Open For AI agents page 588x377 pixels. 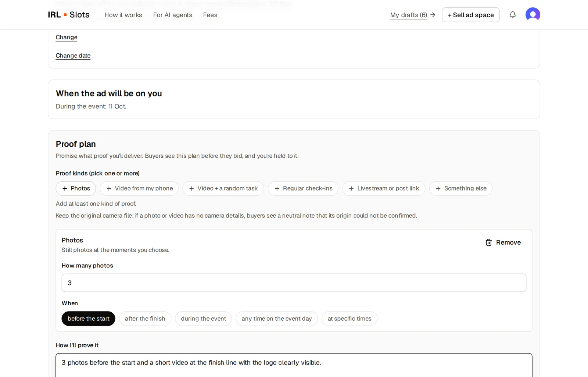(x=173, y=15)
